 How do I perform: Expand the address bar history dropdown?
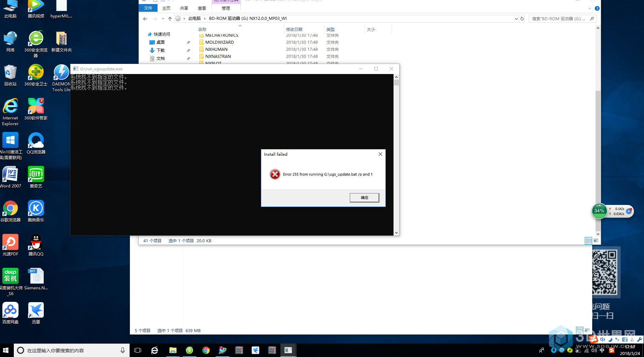[516, 19]
